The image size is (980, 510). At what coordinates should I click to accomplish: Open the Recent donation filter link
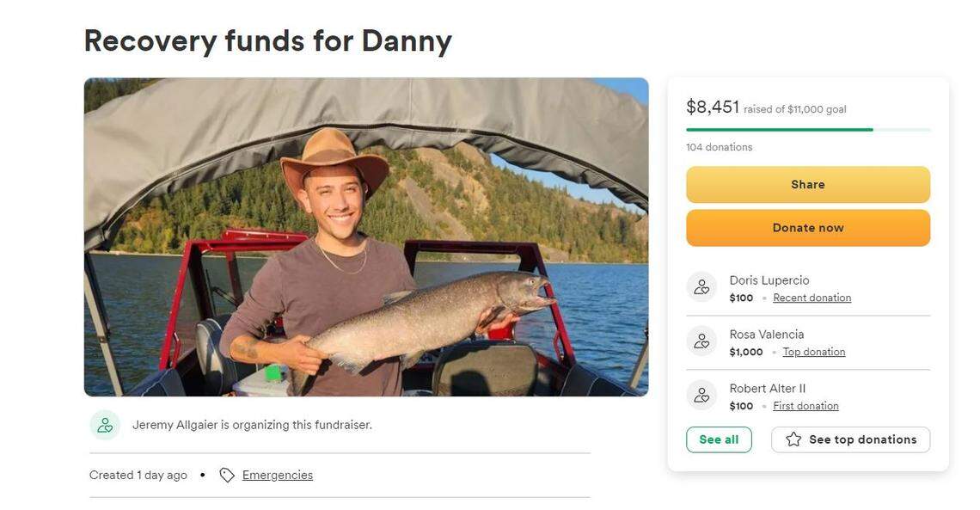coord(811,297)
